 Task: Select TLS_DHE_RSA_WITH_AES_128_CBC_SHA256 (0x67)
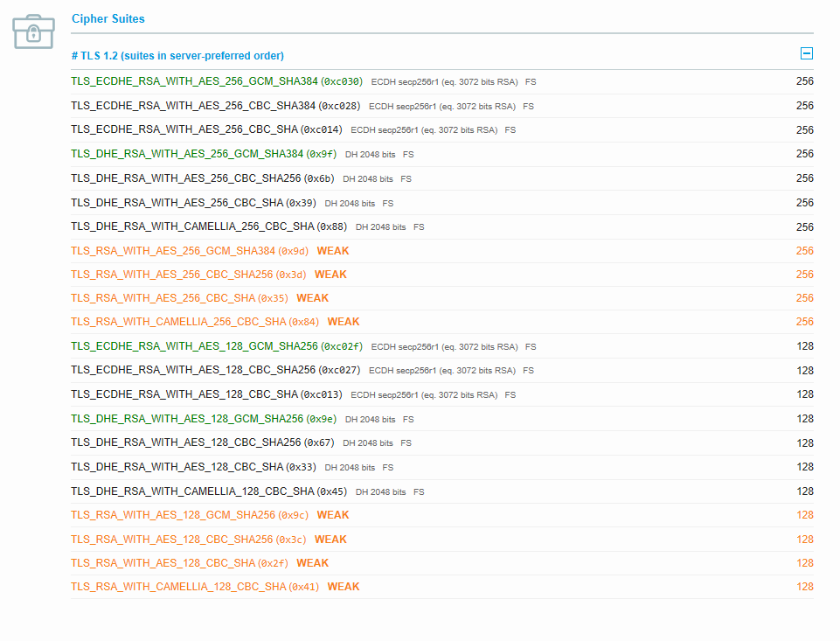[203, 442]
